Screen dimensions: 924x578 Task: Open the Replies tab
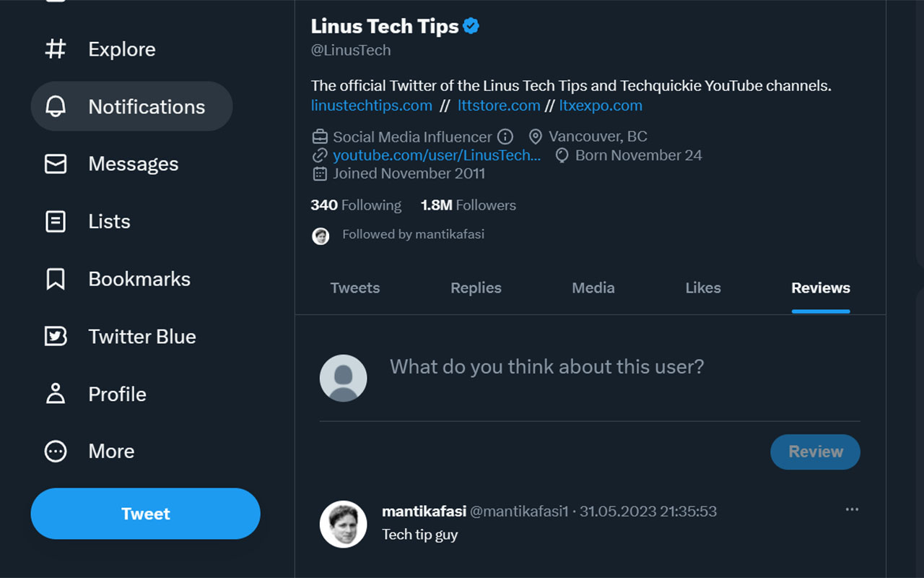475,288
